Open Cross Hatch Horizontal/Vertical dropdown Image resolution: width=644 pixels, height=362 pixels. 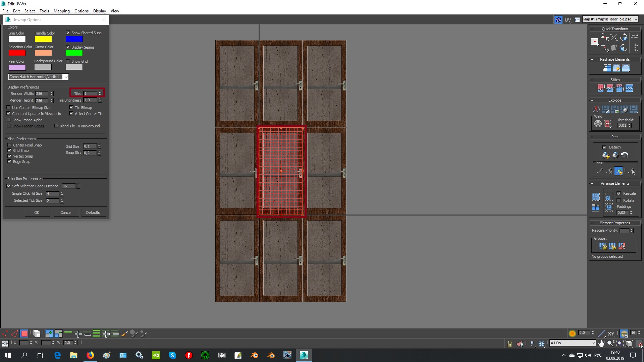click(38, 77)
